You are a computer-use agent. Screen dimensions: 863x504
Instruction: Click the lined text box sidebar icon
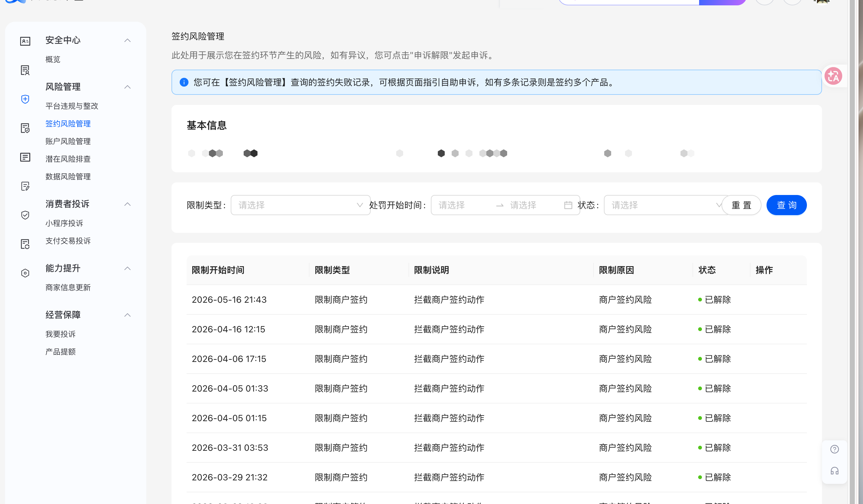pyautogui.click(x=25, y=157)
